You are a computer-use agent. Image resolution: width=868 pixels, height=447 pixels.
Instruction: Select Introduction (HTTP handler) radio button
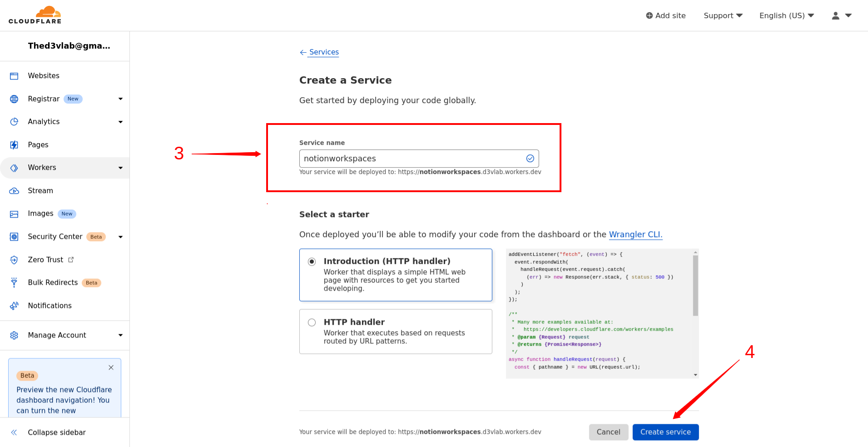(312, 262)
